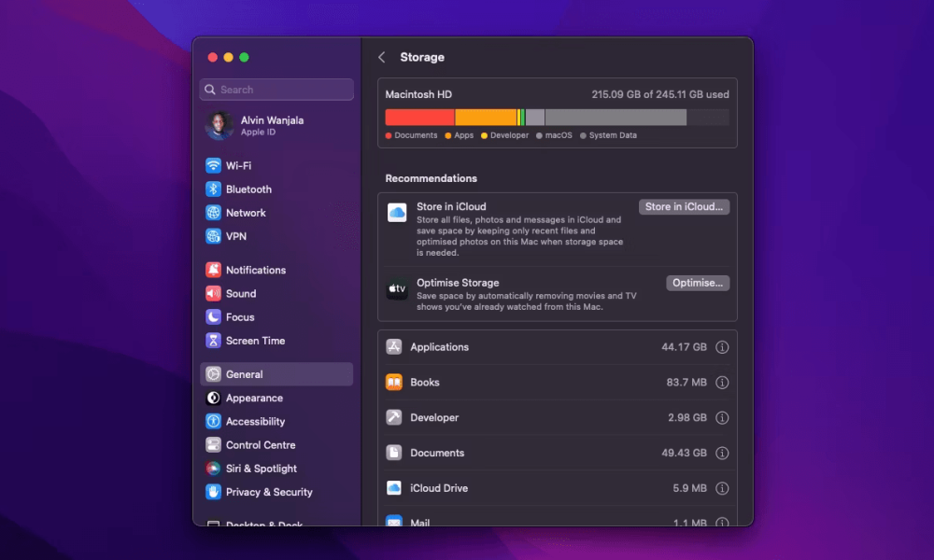Open the VPN icon in sidebar
The image size is (934, 560).
click(x=213, y=236)
